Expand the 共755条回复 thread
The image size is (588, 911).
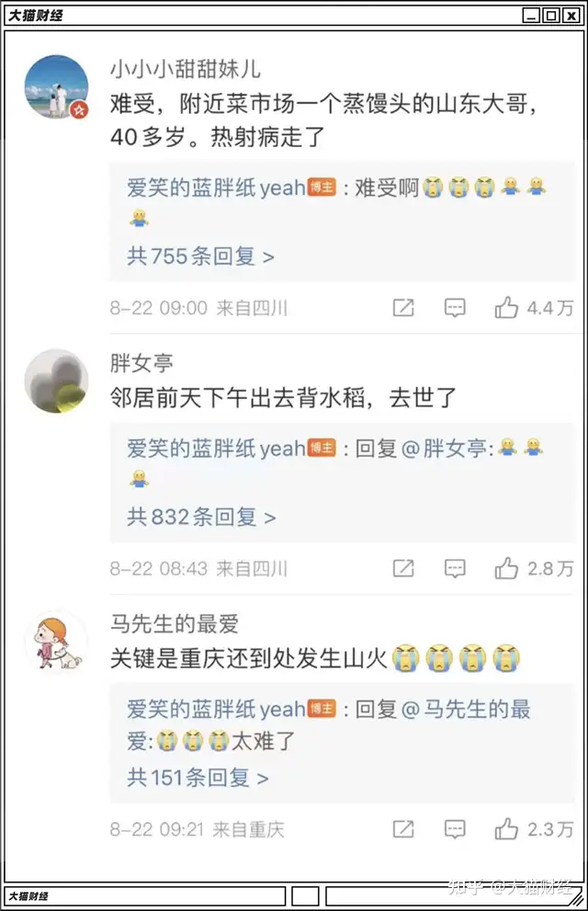200,256
